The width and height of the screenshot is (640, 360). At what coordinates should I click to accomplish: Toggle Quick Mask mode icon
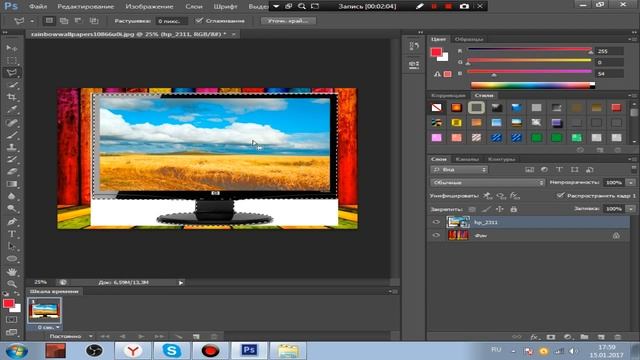(11, 320)
